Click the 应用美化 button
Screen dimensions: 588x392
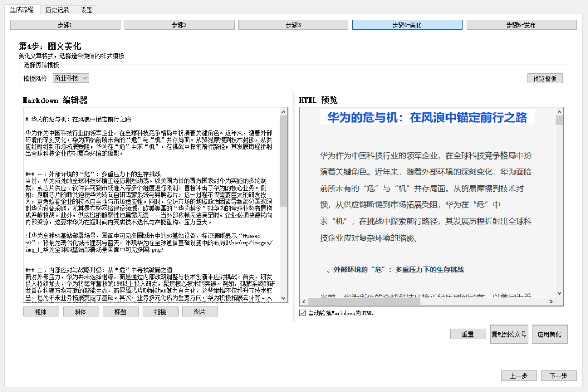[x=550, y=334]
